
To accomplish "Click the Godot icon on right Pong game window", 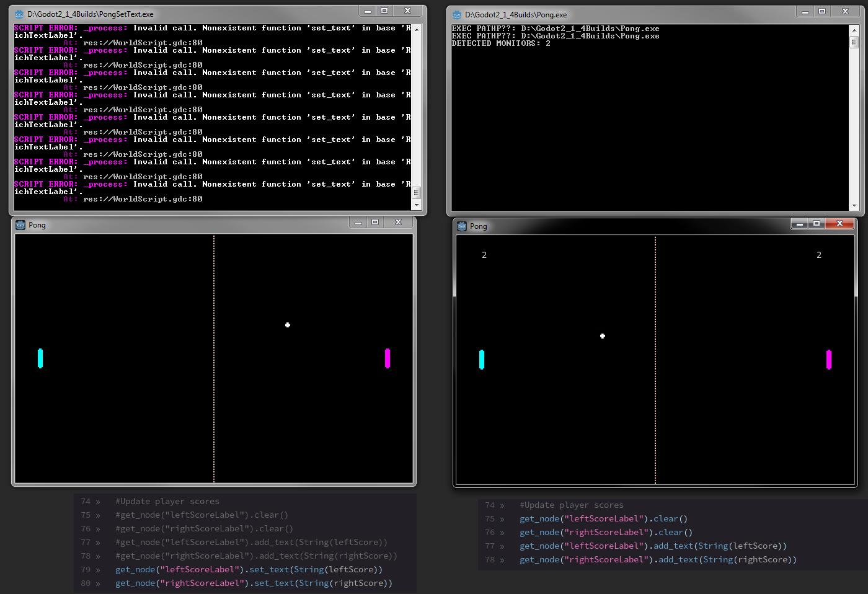I will (x=461, y=226).
